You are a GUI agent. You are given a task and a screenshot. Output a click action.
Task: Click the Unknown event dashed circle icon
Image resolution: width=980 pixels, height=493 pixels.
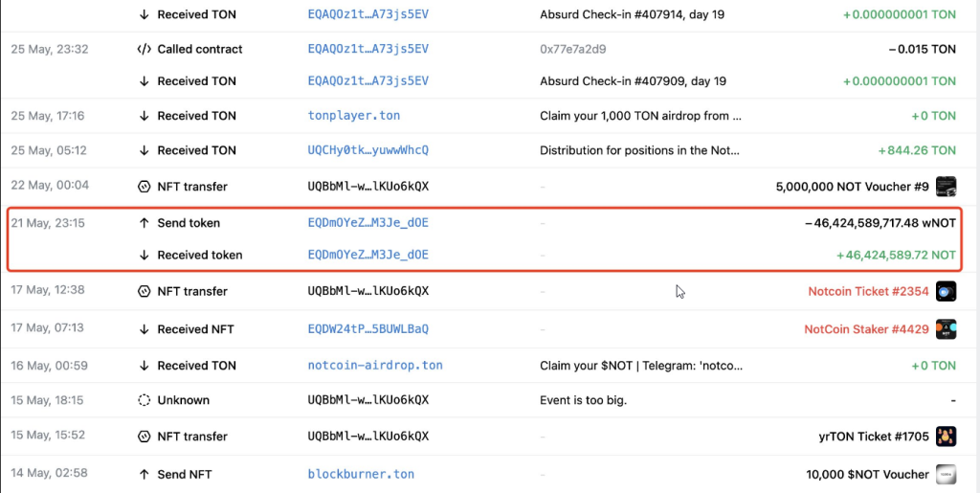144,400
